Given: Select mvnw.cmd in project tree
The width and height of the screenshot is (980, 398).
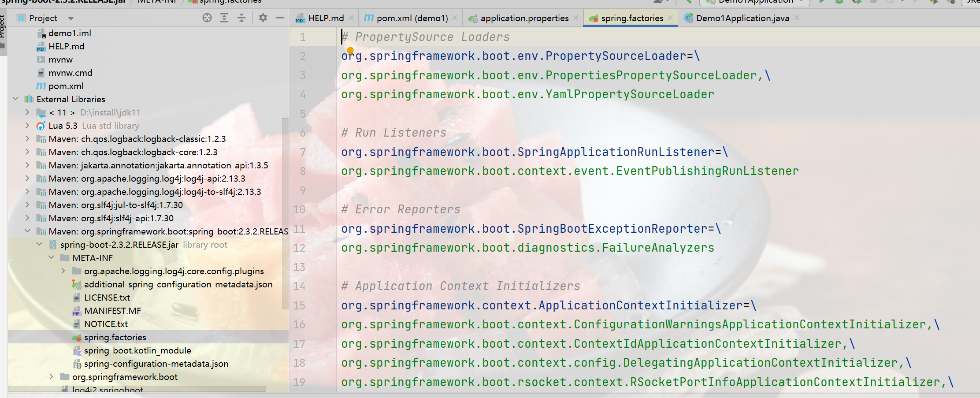Looking at the screenshot, I should [70, 73].
